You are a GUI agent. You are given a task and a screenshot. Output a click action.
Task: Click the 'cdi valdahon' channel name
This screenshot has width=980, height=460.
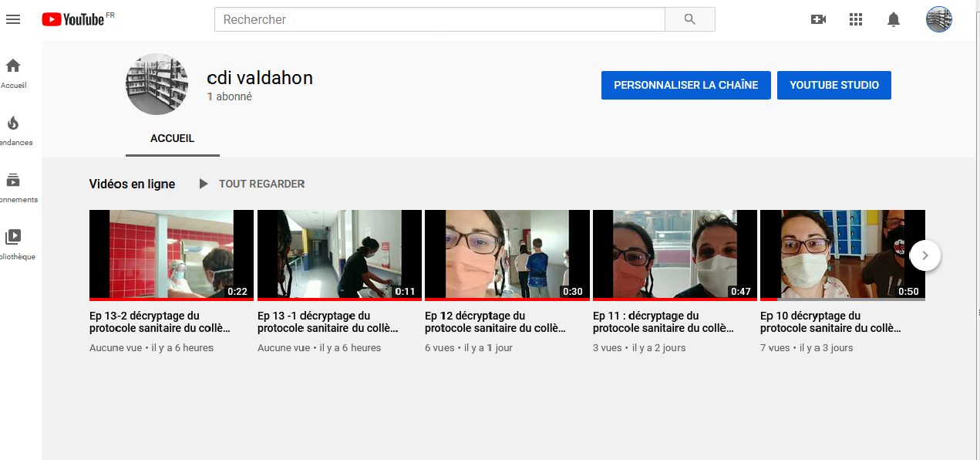pos(260,78)
